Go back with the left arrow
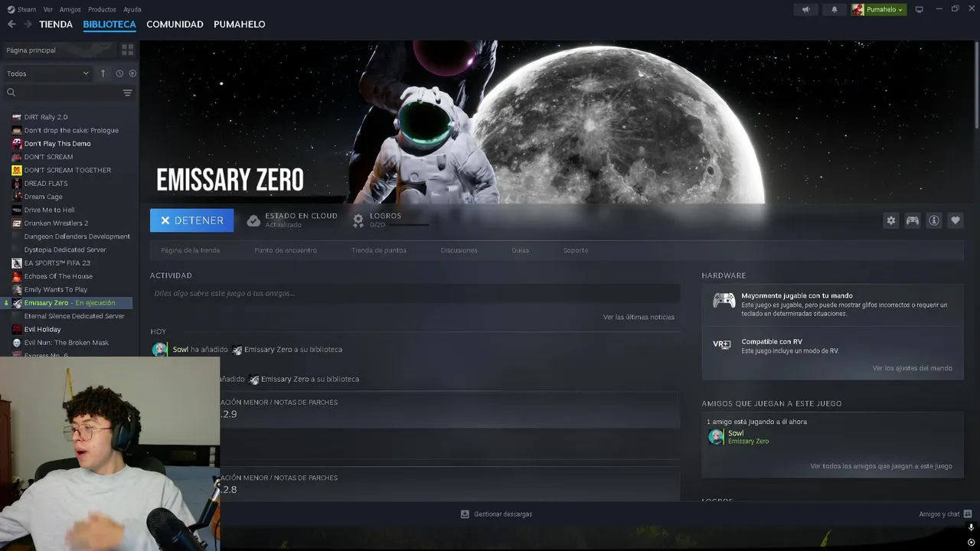Image resolution: width=980 pixels, height=551 pixels. (x=11, y=24)
